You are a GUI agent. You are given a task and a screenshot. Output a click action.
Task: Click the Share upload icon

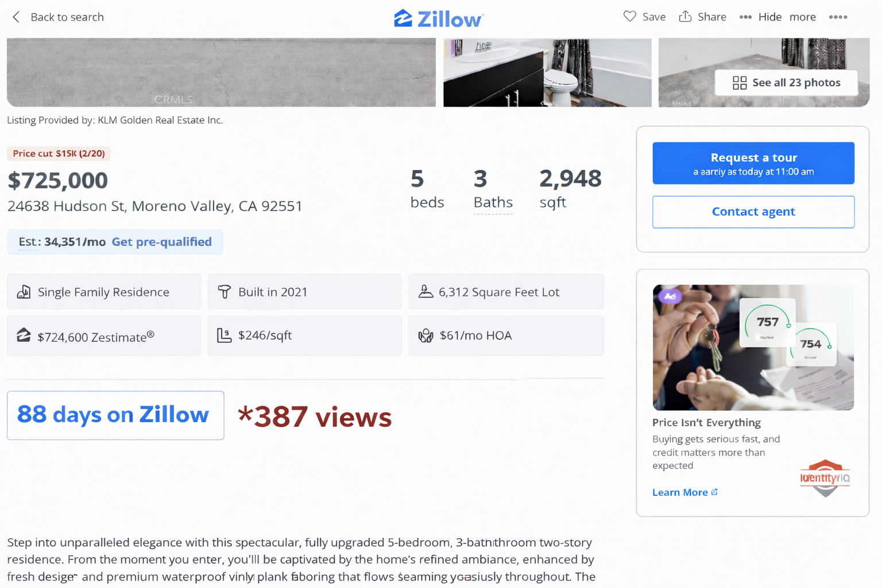point(685,16)
